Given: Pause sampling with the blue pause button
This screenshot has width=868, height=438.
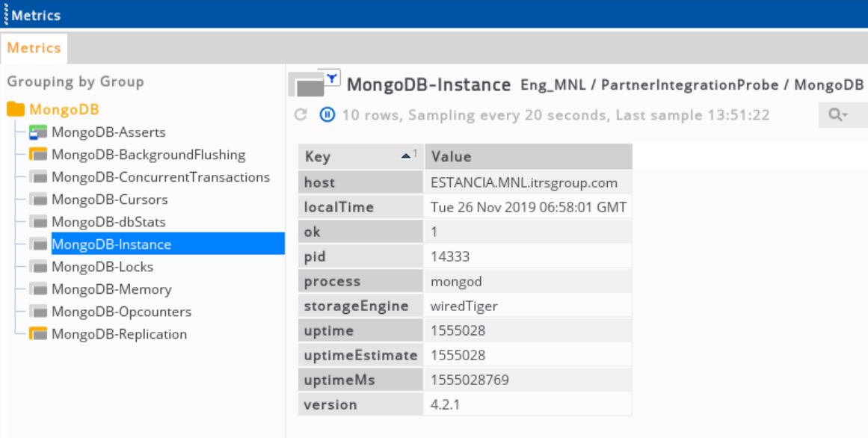Looking at the screenshot, I should 327,115.
